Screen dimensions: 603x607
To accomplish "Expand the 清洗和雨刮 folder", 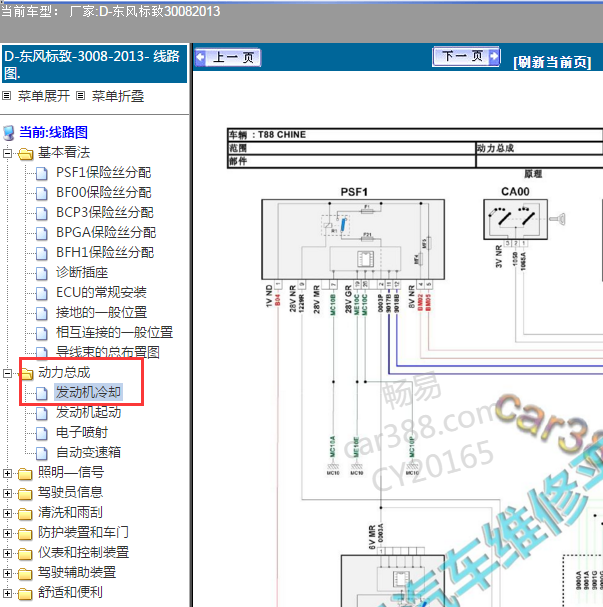I will click(x=7, y=513).
